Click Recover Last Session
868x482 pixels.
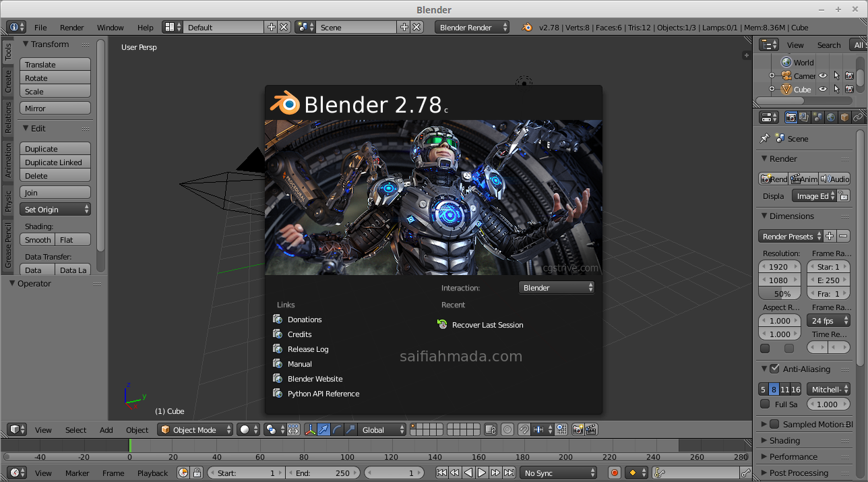(x=487, y=325)
